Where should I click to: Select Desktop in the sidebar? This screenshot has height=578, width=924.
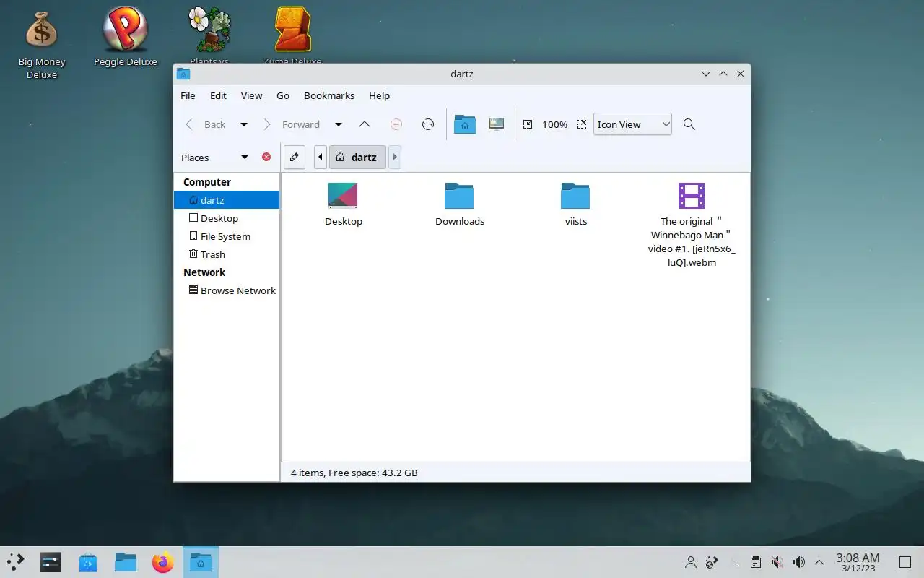(227, 218)
